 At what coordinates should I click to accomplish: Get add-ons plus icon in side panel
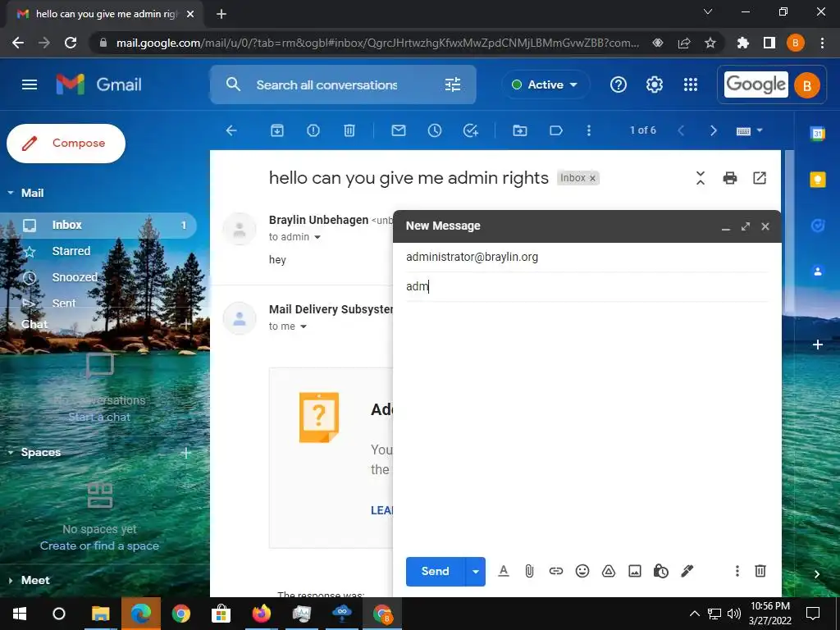pos(818,345)
